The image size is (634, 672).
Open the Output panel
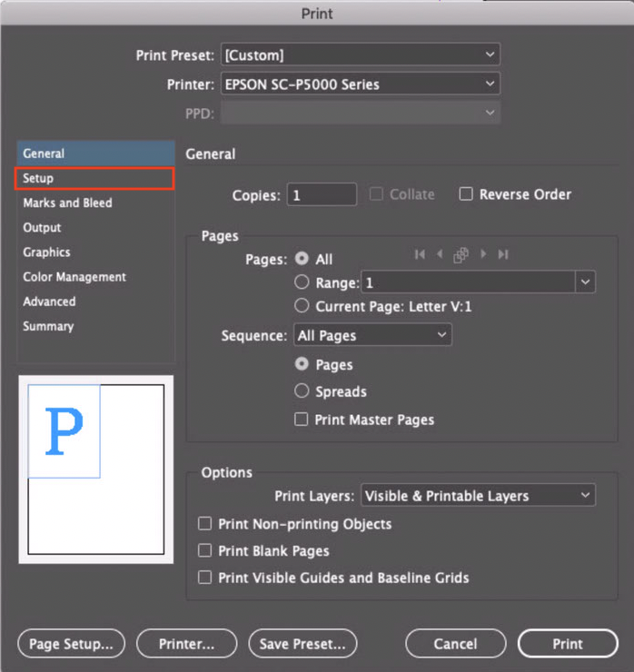(x=95, y=227)
